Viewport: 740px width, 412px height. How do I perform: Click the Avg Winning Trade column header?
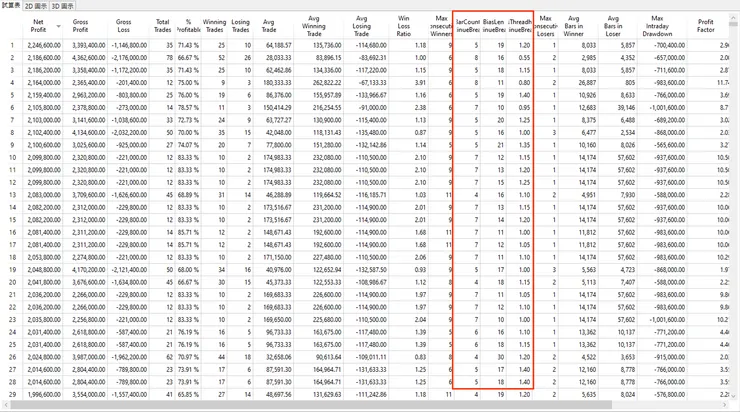point(314,26)
